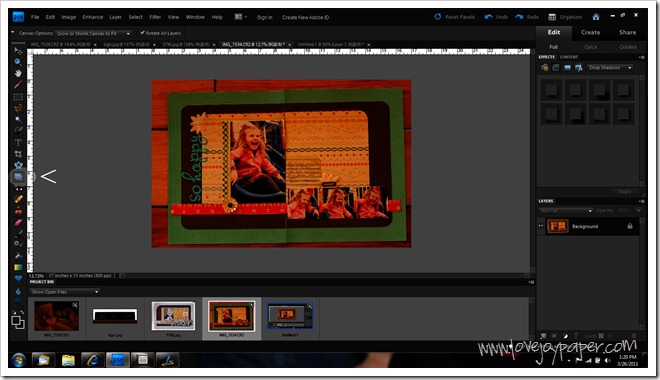The image size is (660, 380).
Task: Switch to the Content panel tab
Action: tap(569, 57)
